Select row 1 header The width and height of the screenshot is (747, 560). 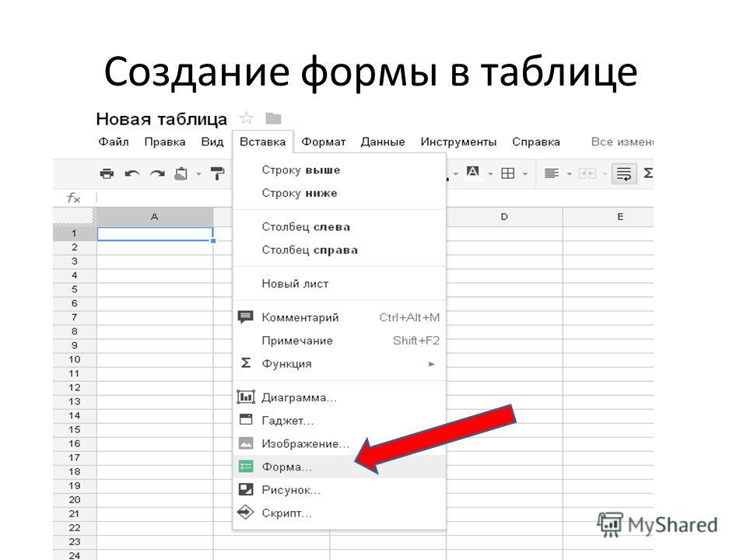pyautogui.click(x=75, y=233)
